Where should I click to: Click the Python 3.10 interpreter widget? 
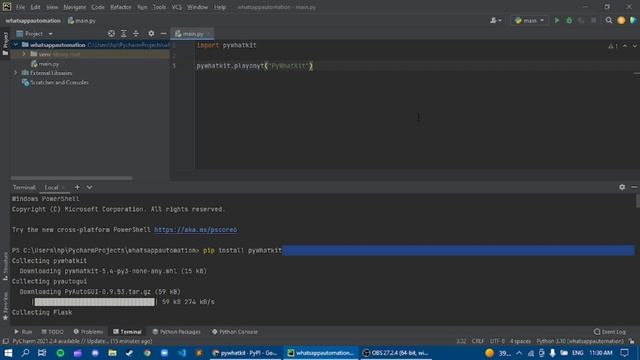click(x=580, y=341)
